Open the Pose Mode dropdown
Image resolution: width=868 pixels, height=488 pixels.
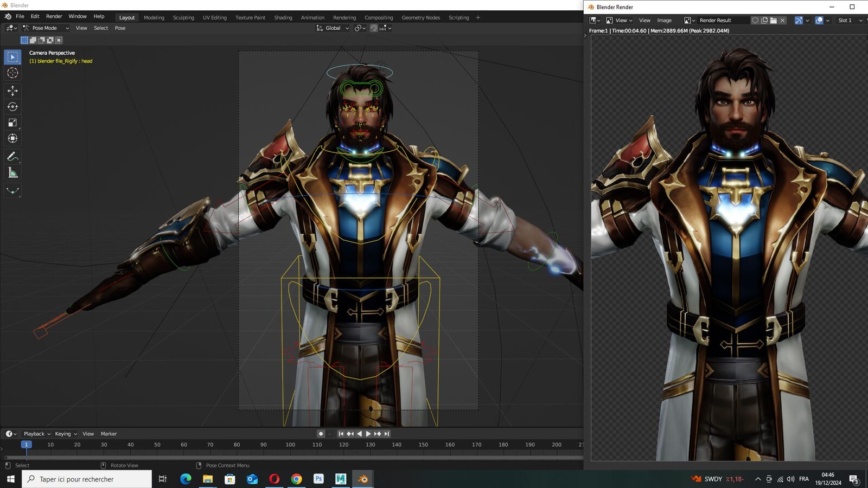[x=46, y=28]
